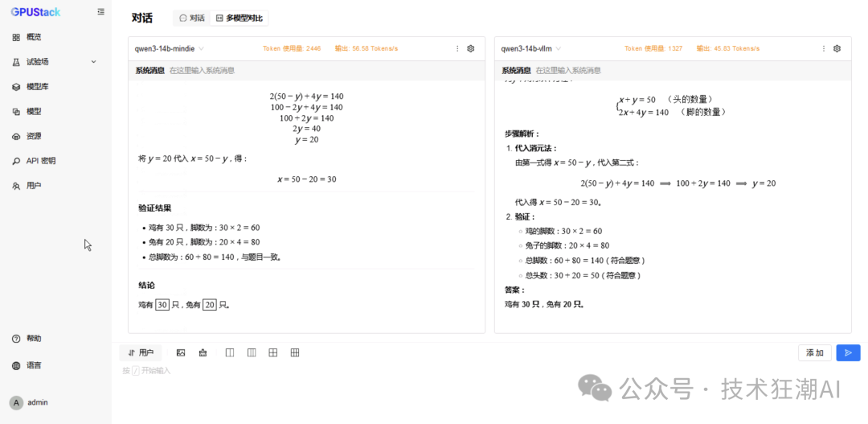Image resolution: width=868 pixels, height=424 pixels.
Task: Switch to the 对话 chat tab
Action: point(192,19)
